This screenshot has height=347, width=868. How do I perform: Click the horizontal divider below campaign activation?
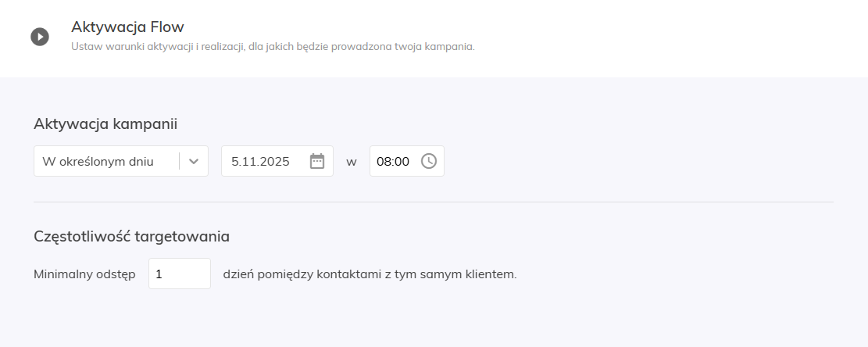[x=434, y=202]
